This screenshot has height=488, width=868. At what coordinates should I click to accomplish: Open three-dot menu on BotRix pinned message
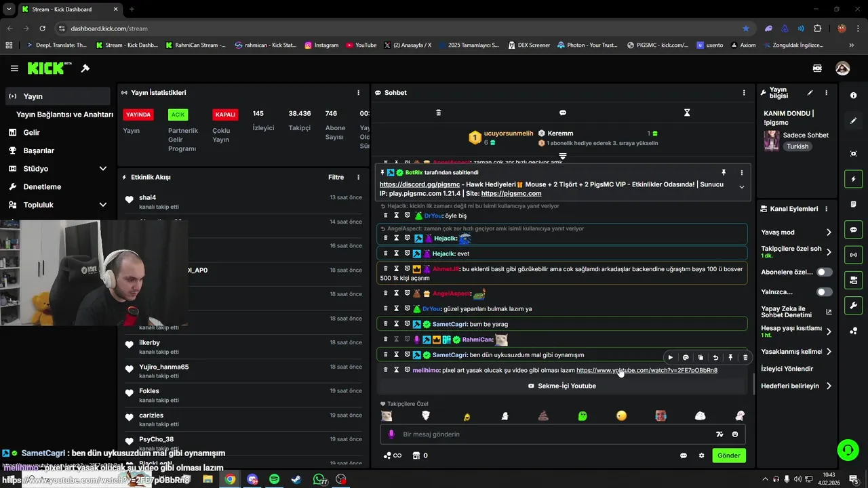(x=741, y=173)
